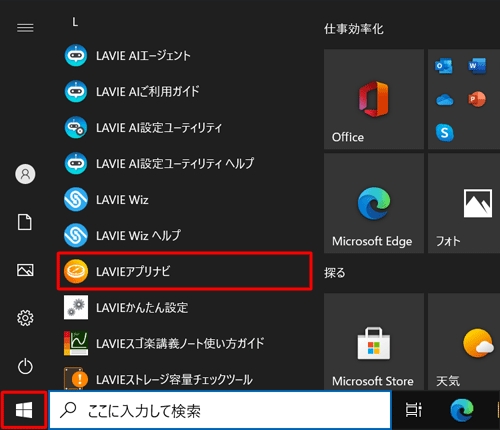Image resolution: width=500 pixels, height=430 pixels.
Task: Open LAVIEアプリナビ from app list
Action: tap(184, 271)
